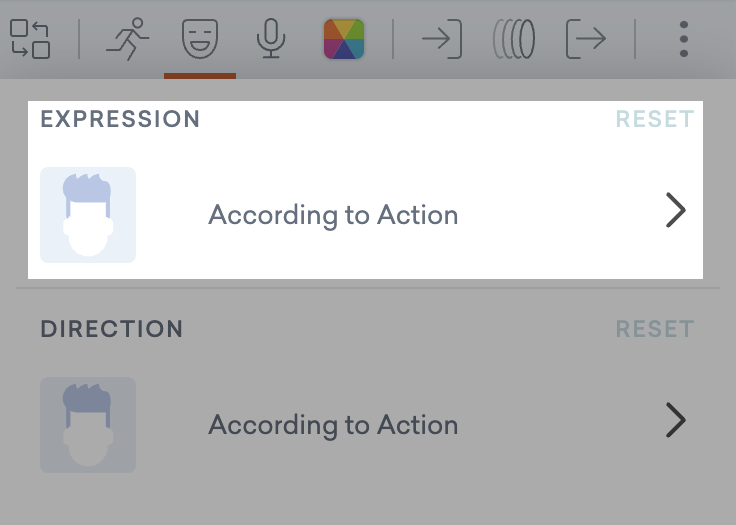736x525 pixels.
Task: Open the Action running-figure tab
Action: [127, 39]
